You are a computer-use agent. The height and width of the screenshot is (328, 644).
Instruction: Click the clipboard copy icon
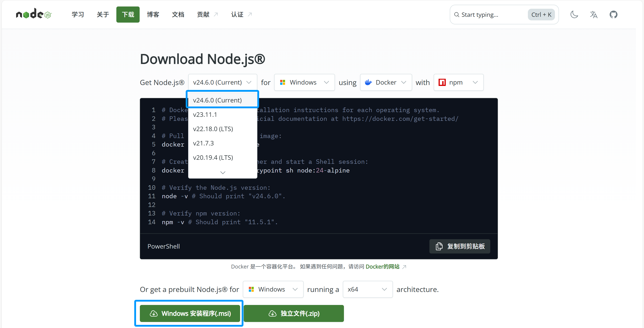tap(439, 246)
